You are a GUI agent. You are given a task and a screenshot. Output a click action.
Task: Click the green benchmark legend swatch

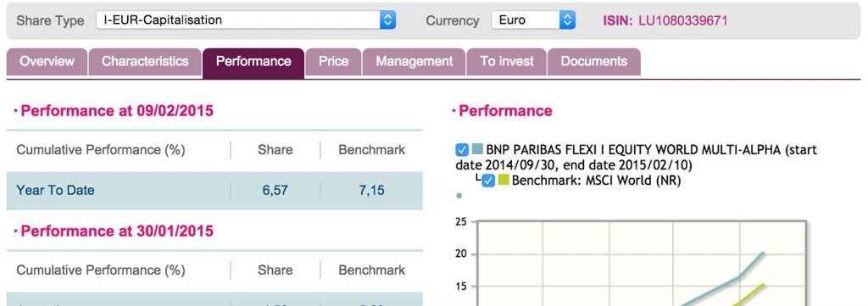click(x=504, y=180)
